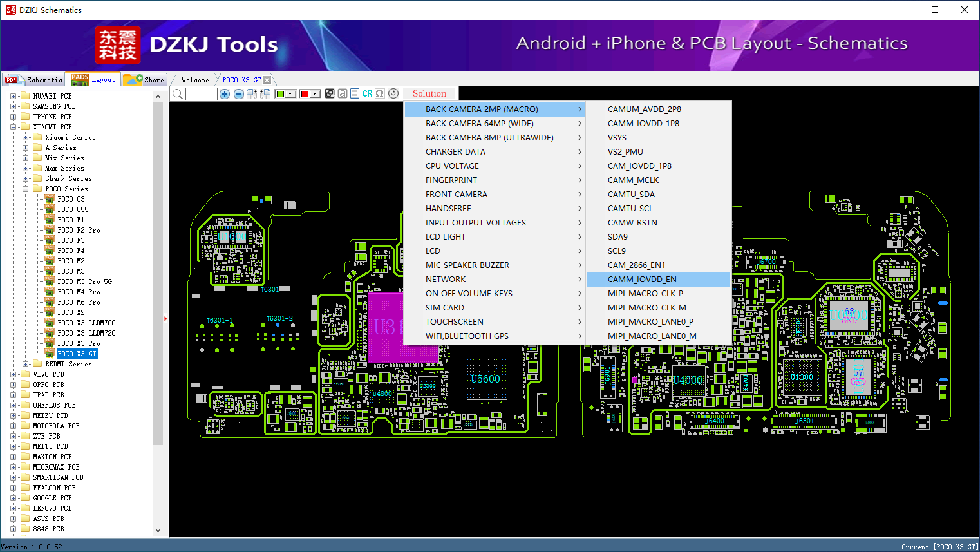Switch to the Layout tab
This screenshot has width=980, height=552.
[x=93, y=79]
